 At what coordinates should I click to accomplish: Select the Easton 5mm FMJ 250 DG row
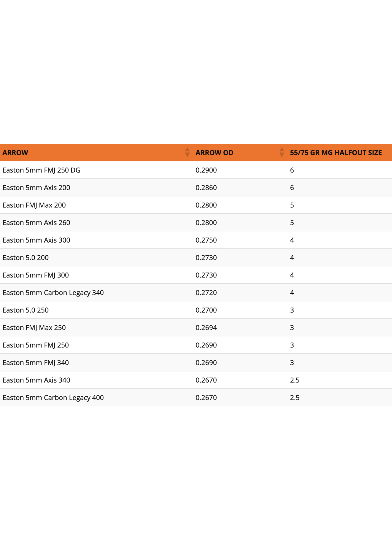tap(42, 170)
